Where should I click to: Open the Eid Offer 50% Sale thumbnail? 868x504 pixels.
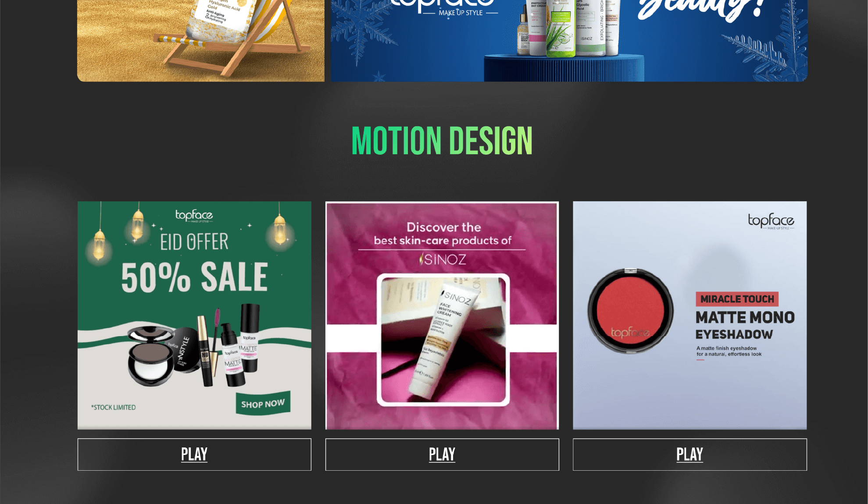[194, 315]
